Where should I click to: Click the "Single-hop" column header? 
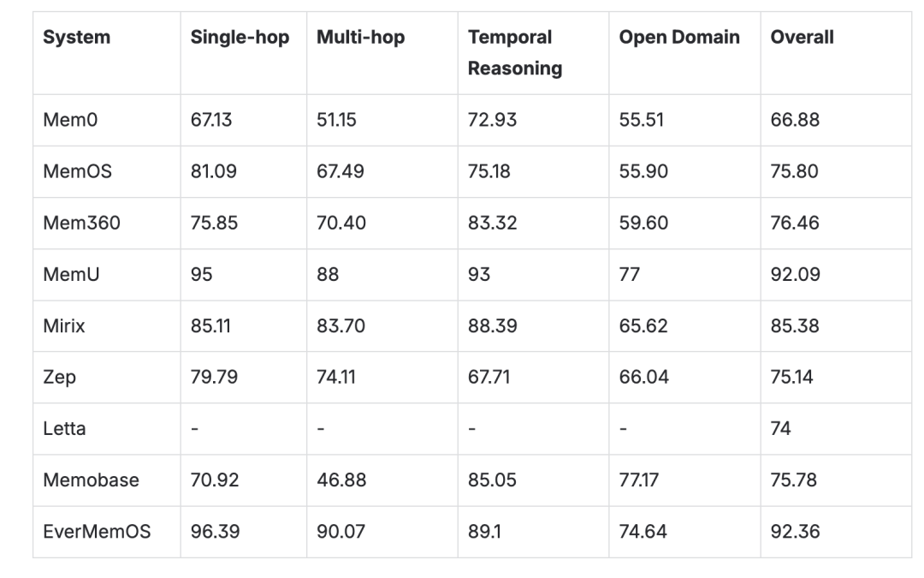click(x=240, y=38)
